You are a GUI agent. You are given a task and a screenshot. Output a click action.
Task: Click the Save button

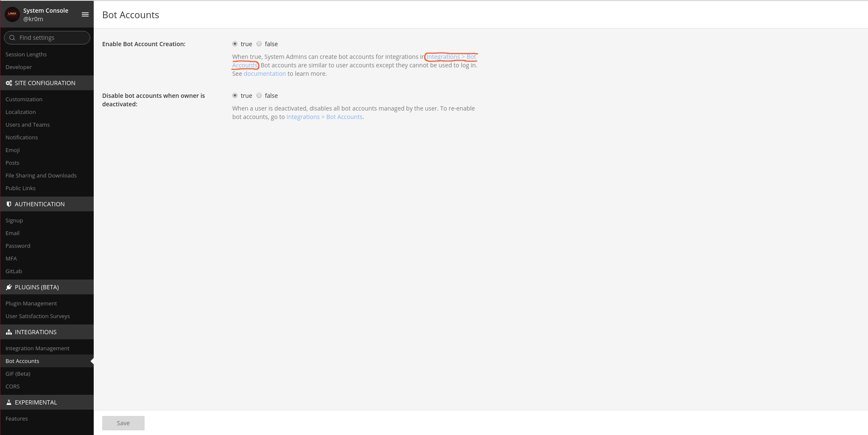(123, 423)
